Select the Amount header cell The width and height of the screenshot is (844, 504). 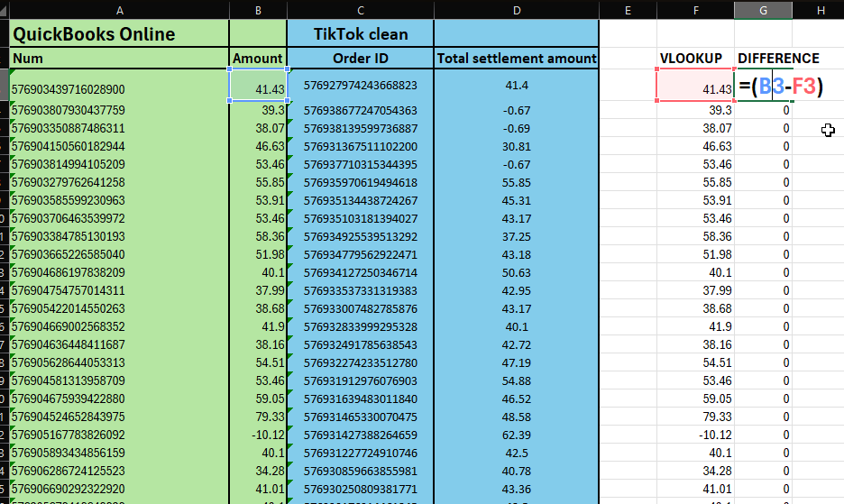click(x=258, y=59)
